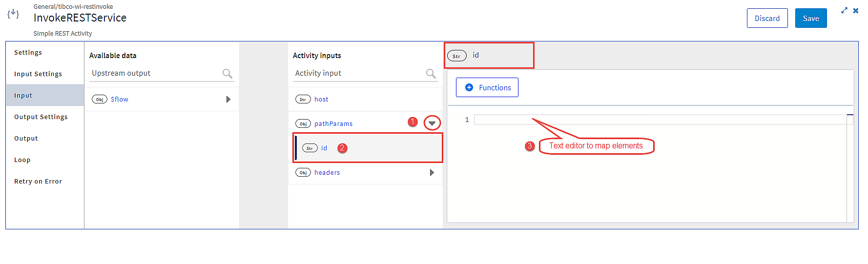This screenshot has height=264, width=868.
Task: Click the Obj type badge beside headers
Action: pyautogui.click(x=303, y=172)
